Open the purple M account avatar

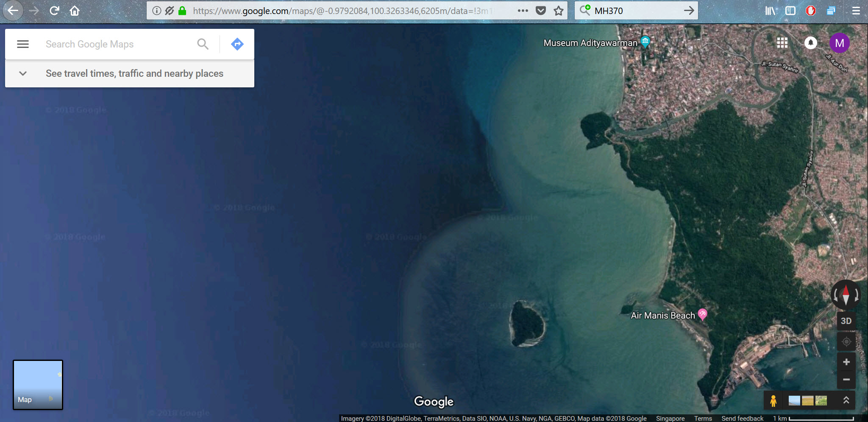[x=840, y=43]
